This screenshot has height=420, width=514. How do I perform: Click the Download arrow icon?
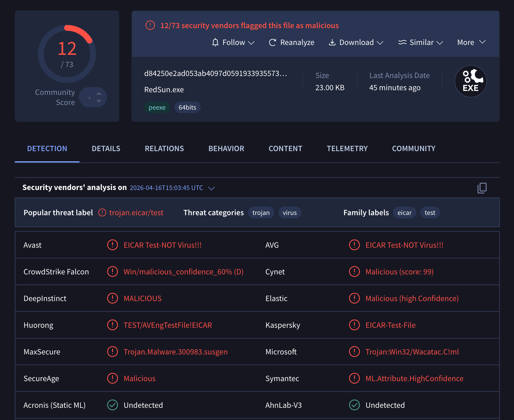tap(332, 42)
